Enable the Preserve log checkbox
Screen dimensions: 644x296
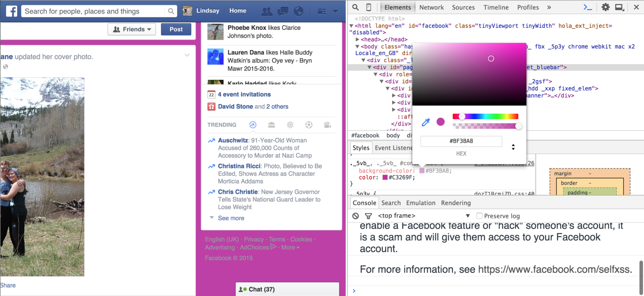(x=479, y=216)
